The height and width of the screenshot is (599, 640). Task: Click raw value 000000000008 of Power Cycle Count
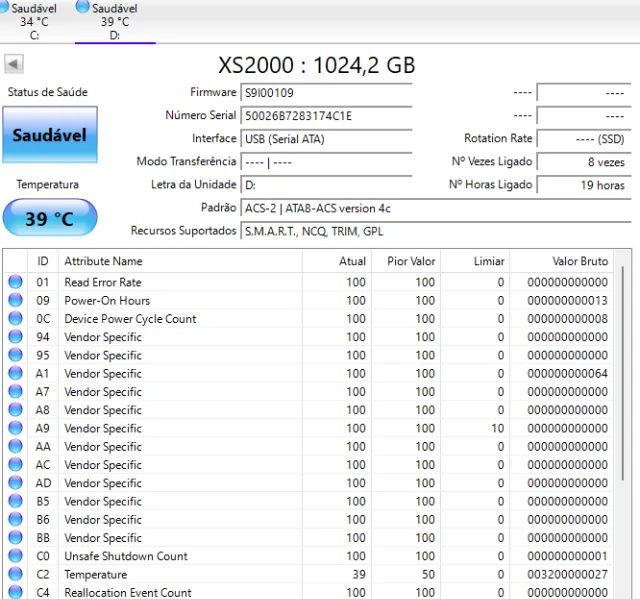[x=567, y=319]
